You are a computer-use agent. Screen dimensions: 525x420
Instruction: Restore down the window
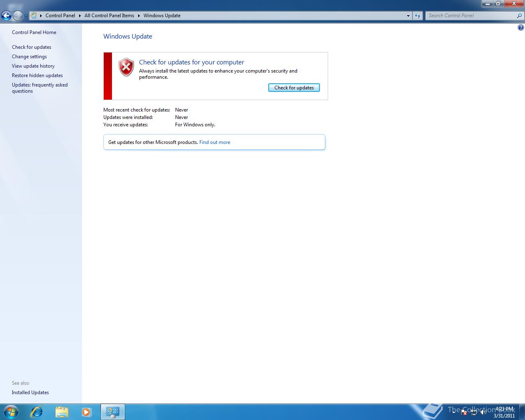(x=498, y=4)
